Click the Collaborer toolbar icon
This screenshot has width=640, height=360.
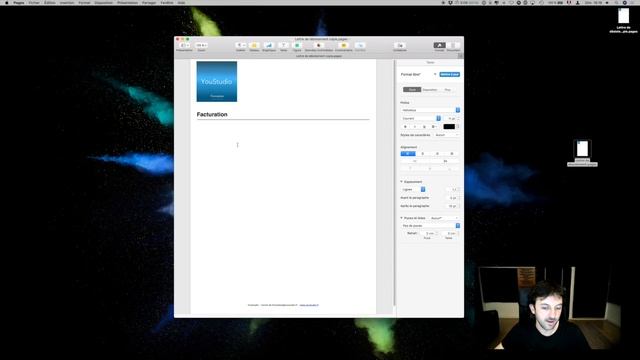[x=400, y=45]
